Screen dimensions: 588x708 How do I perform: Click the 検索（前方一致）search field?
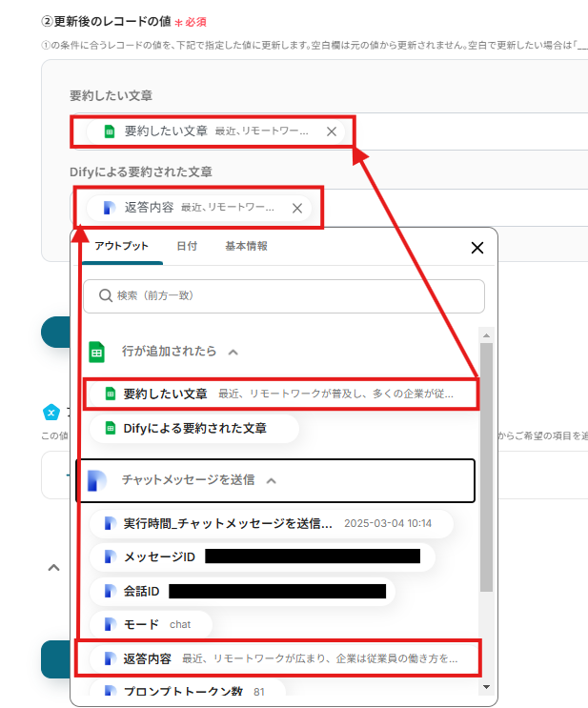pyautogui.click(x=284, y=295)
